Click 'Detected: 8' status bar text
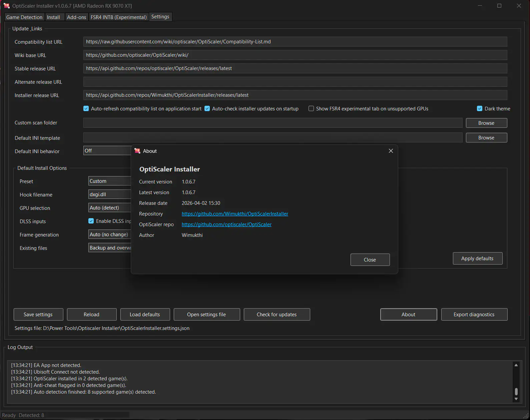This screenshot has height=420, width=530. [x=31, y=415]
